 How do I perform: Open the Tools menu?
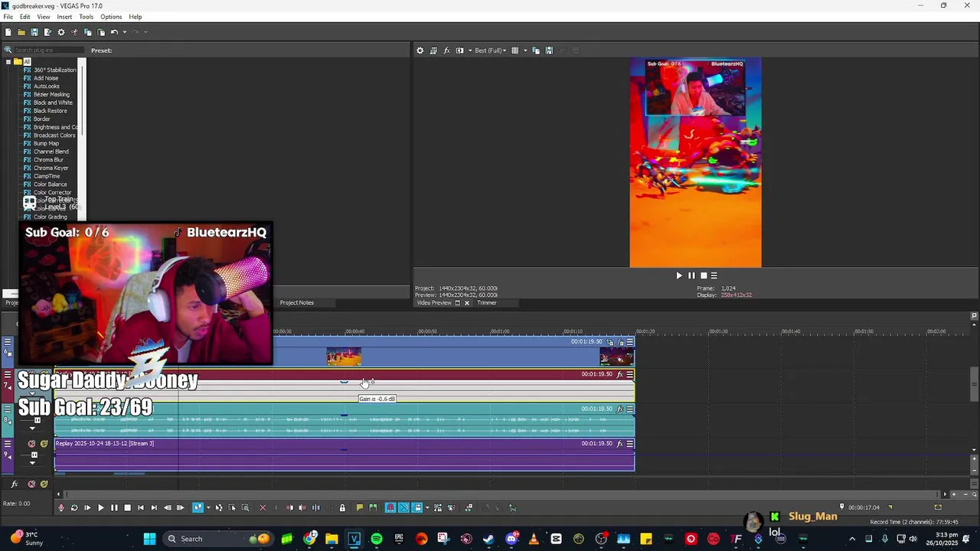pyautogui.click(x=86, y=17)
